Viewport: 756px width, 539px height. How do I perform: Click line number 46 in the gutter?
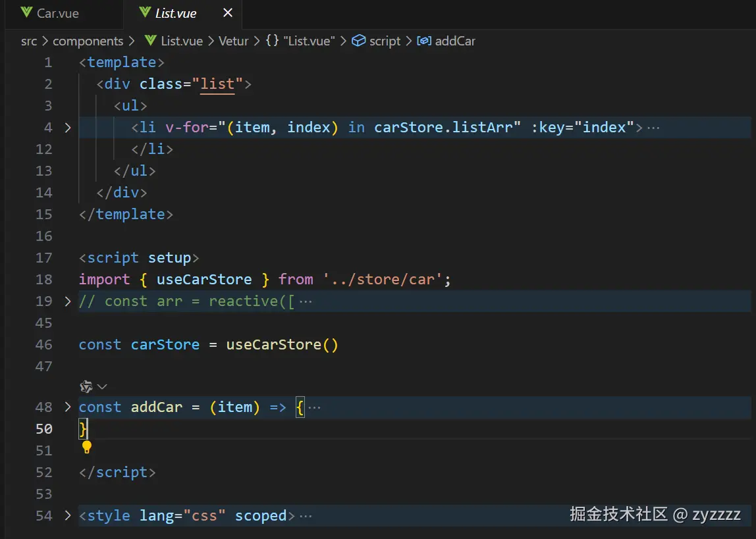point(44,345)
